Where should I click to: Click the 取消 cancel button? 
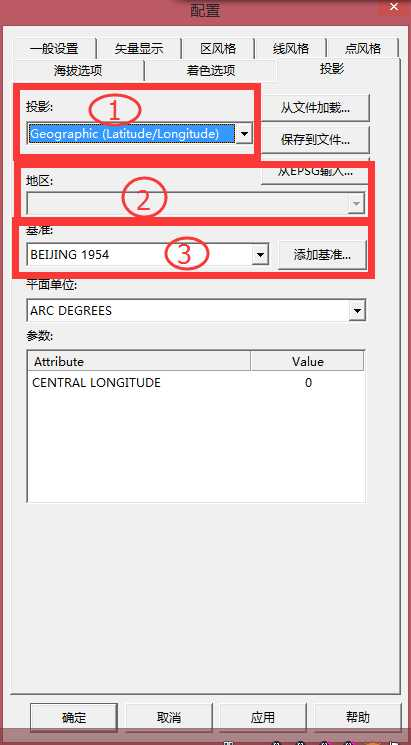tap(169, 717)
